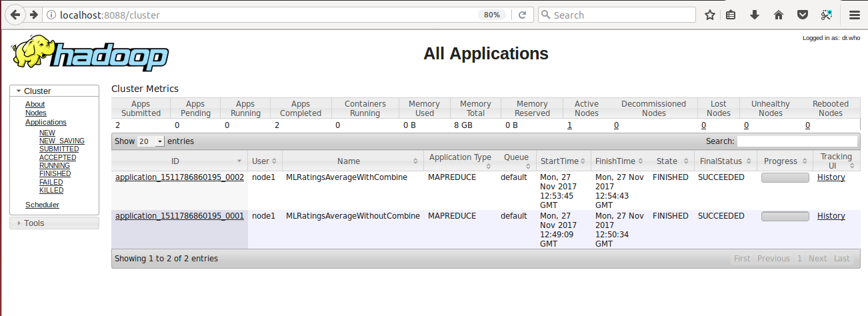Go to Next page of table
This screenshot has height=316, width=868.
tap(817, 259)
